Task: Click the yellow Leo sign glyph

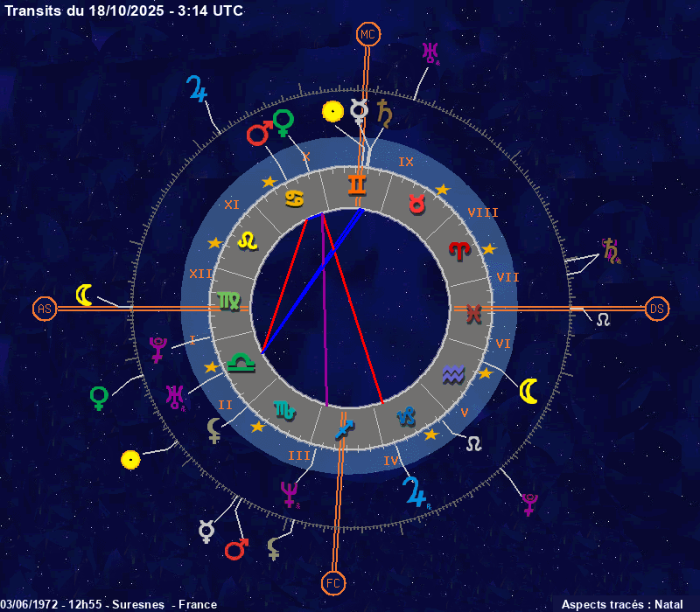Action: (x=248, y=240)
